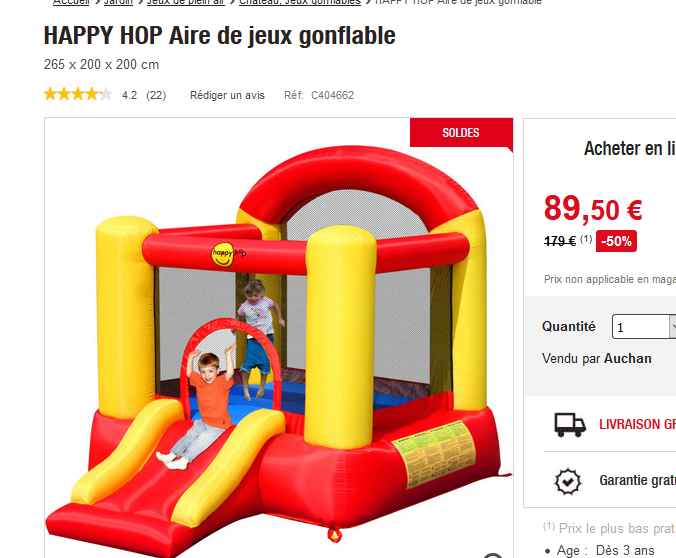
Task: Open the Jardin breadcrumb link
Action: point(119,2)
